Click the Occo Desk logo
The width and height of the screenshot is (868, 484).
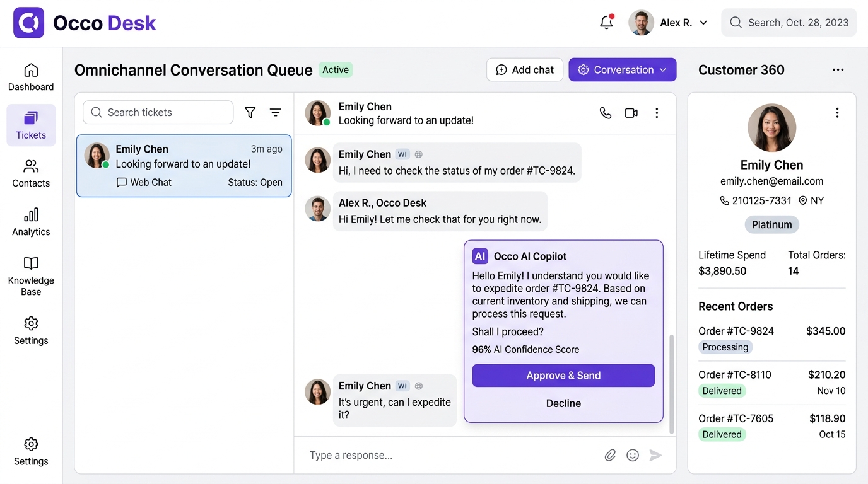(x=85, y=23)
